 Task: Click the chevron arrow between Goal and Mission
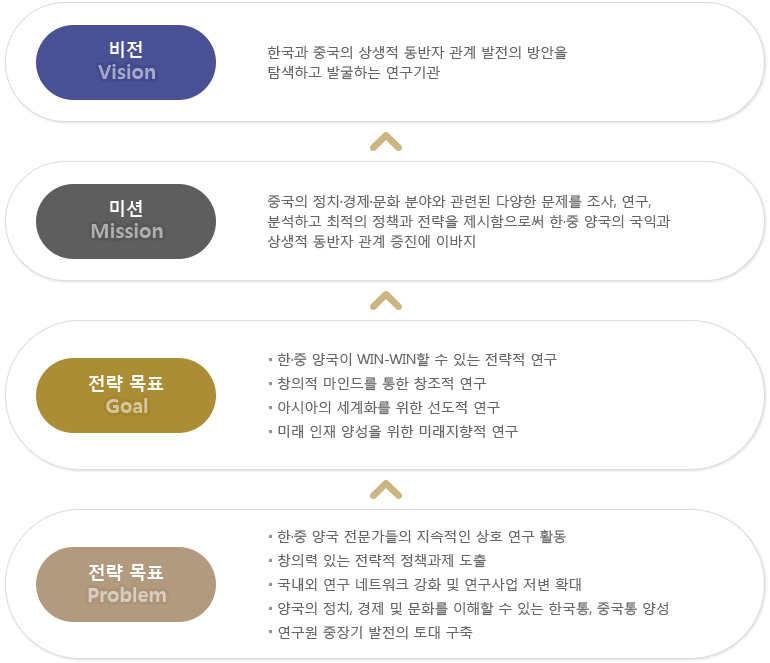pos(386,301)
